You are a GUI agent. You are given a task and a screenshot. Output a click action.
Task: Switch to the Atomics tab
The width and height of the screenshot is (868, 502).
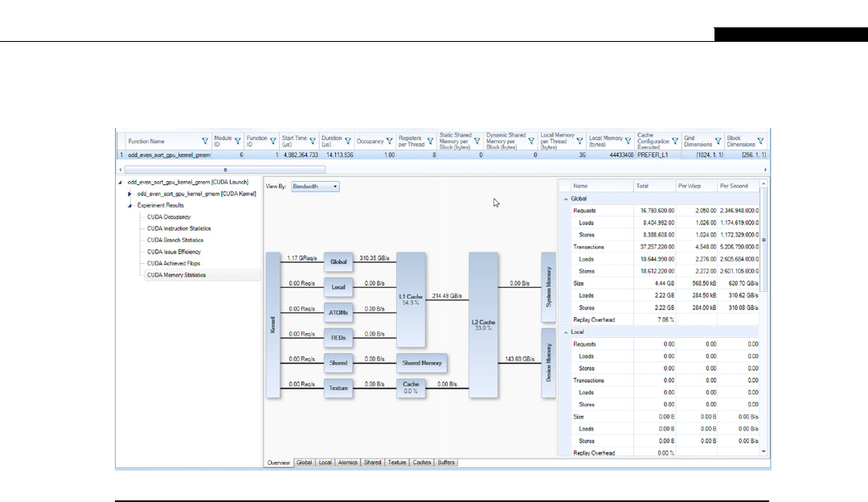[348, 462]
